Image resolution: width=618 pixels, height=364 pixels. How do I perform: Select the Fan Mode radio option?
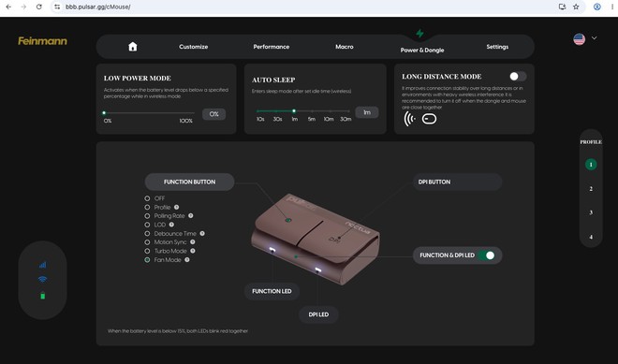point(147,260)
